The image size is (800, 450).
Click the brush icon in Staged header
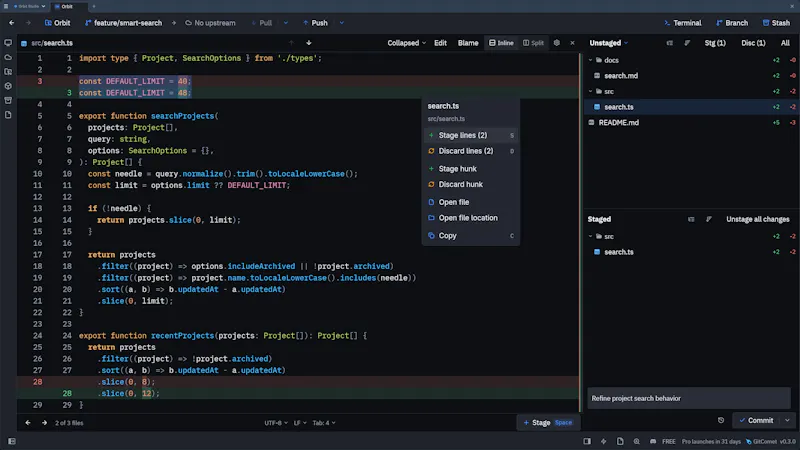709,219
